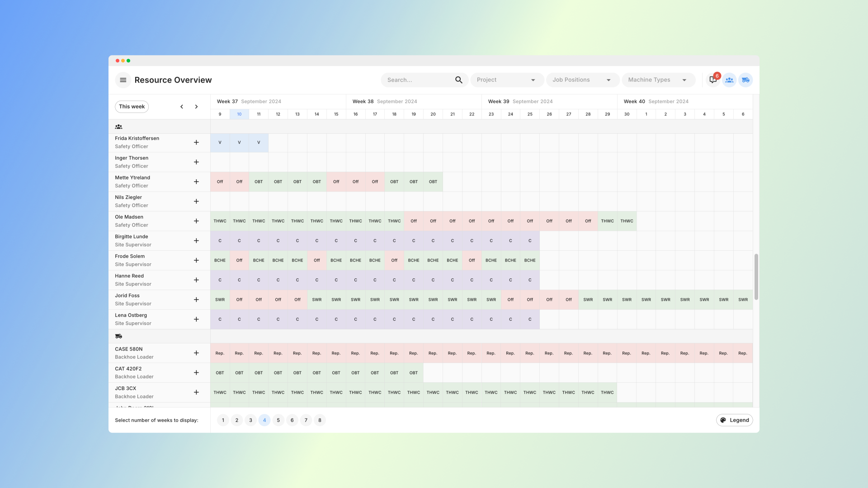The image size is (868, 488).
Task: Open the Legend button
Action: (734, 420)
